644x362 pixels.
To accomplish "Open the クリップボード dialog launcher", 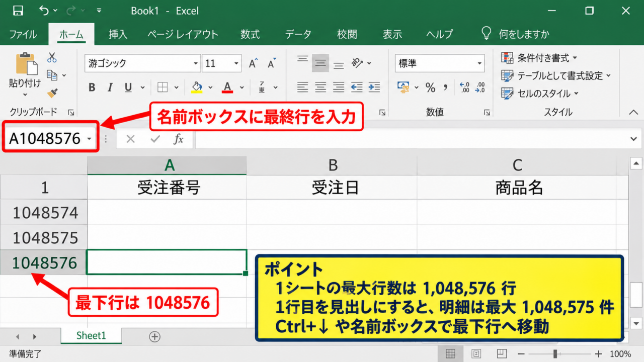I will click(71, 113).
